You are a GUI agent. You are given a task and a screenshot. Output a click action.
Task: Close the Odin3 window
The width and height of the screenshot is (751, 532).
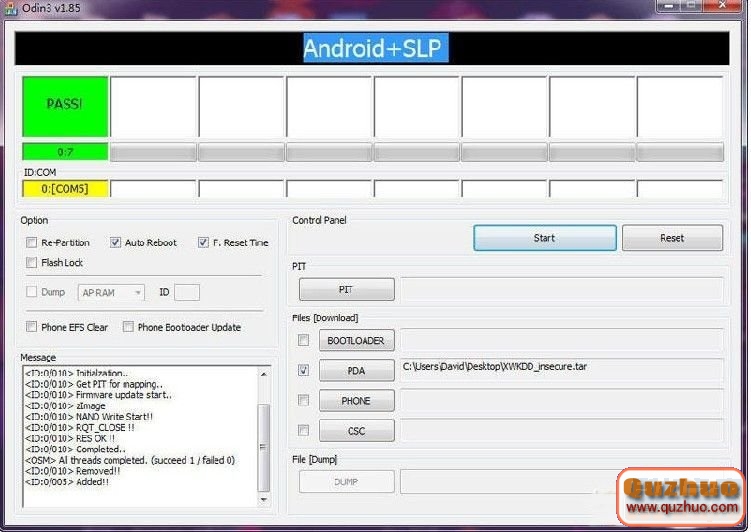click(x=723, y=5)
